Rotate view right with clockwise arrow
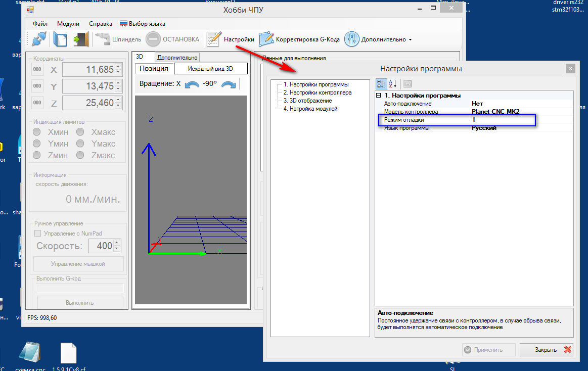The height and width of the screenshot is (371, 588). (x=229, y=85)
